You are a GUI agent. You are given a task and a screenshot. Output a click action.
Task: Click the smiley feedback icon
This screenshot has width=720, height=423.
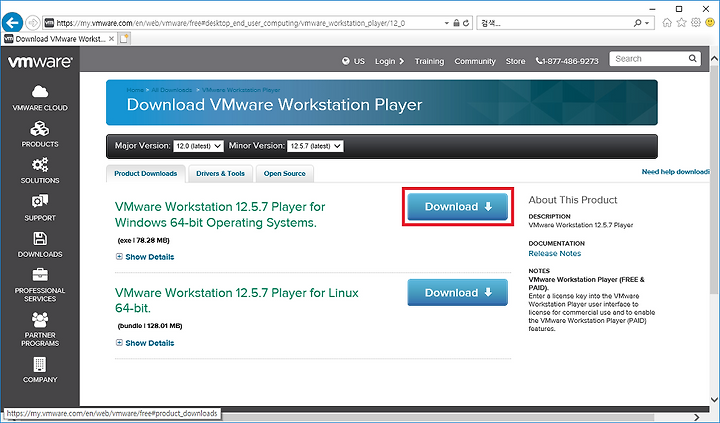[x=710, y=23]
